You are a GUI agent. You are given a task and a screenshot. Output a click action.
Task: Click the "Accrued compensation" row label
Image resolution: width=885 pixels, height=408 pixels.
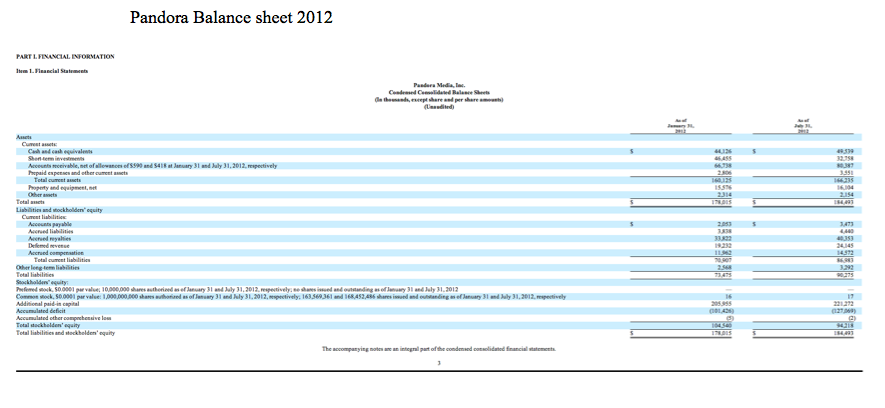coord(56,253)
